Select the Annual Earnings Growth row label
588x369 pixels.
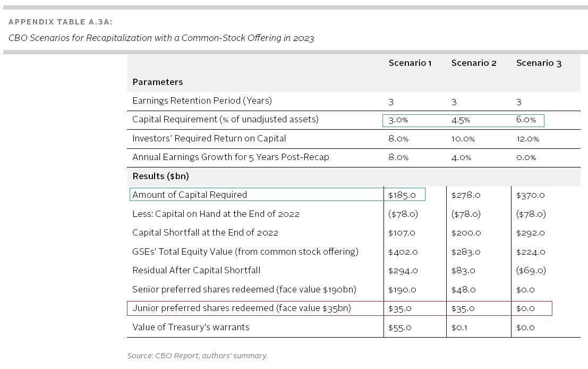point(231,157)
